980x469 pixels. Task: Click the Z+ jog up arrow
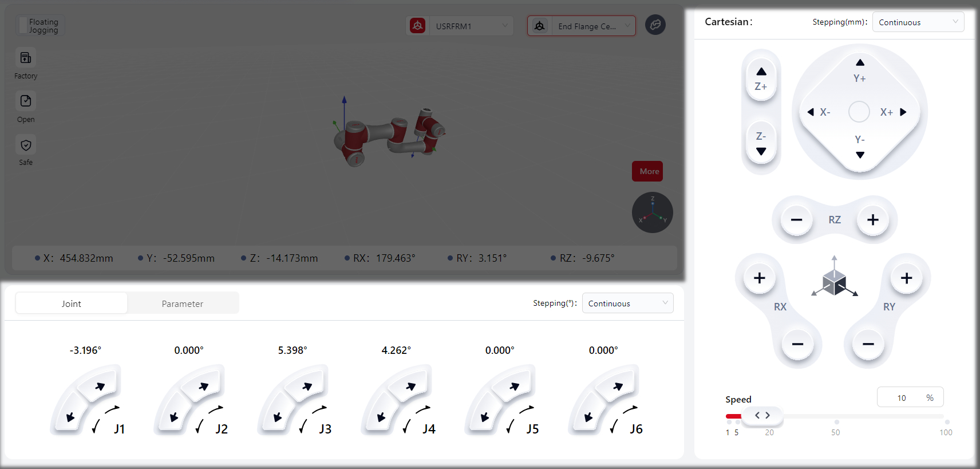click(x=761, y=78)
